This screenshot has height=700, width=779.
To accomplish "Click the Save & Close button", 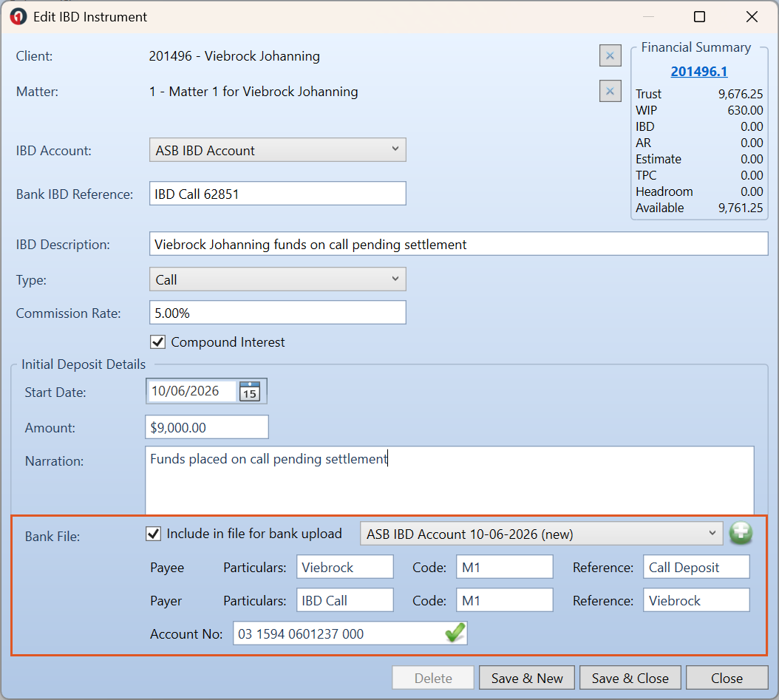I will click(x=630, y=678).
